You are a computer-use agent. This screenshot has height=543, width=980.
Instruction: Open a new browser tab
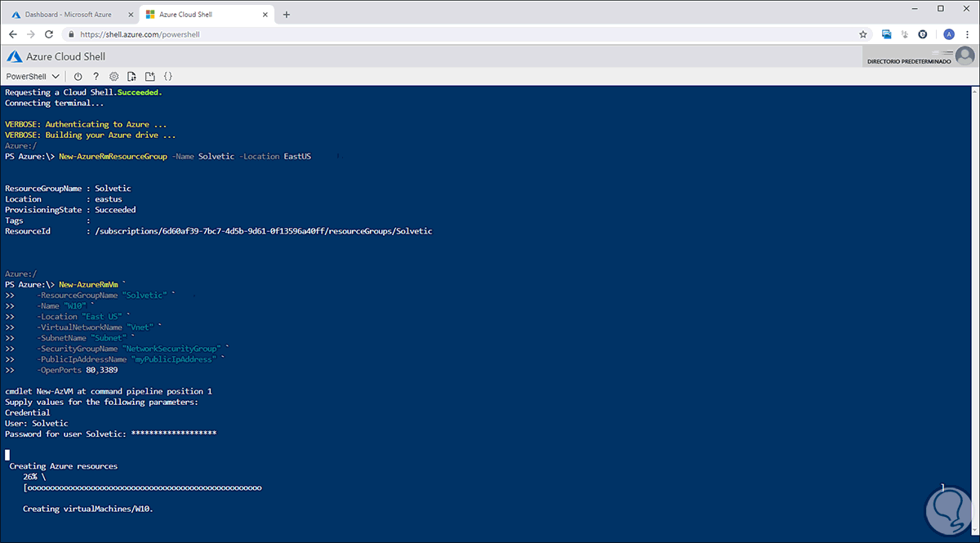(287, 14)
